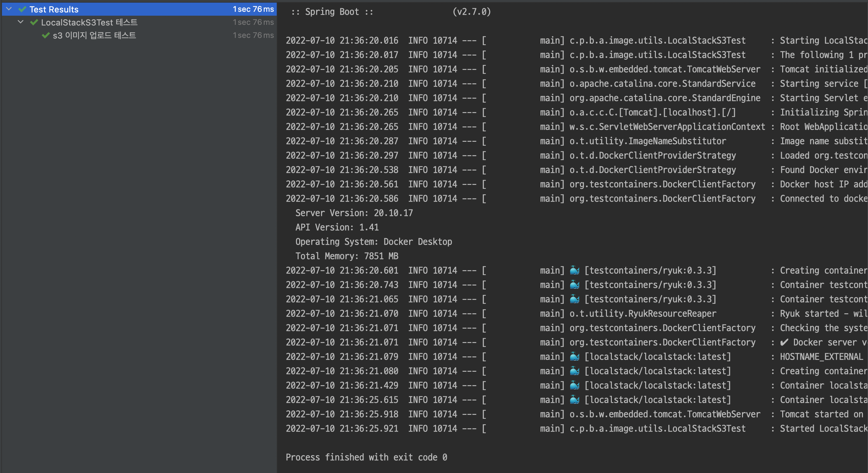The image size is (868, 473).
Task: Click the duration beside LocalStackS3Test 테스트
Action: [254, 22]
